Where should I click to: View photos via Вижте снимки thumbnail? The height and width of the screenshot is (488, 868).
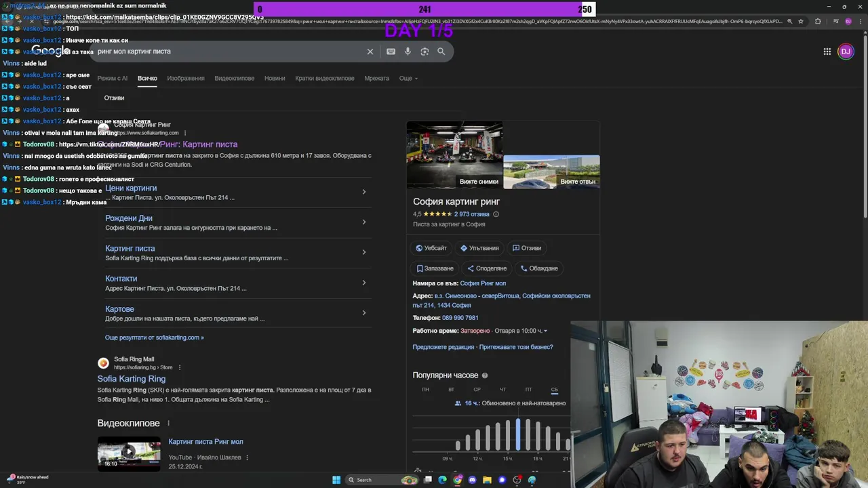click(x=454, y=155)
